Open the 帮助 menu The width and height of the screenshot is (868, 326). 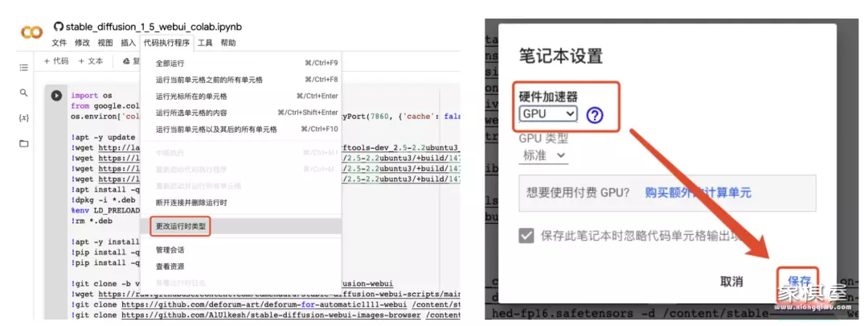228,43
